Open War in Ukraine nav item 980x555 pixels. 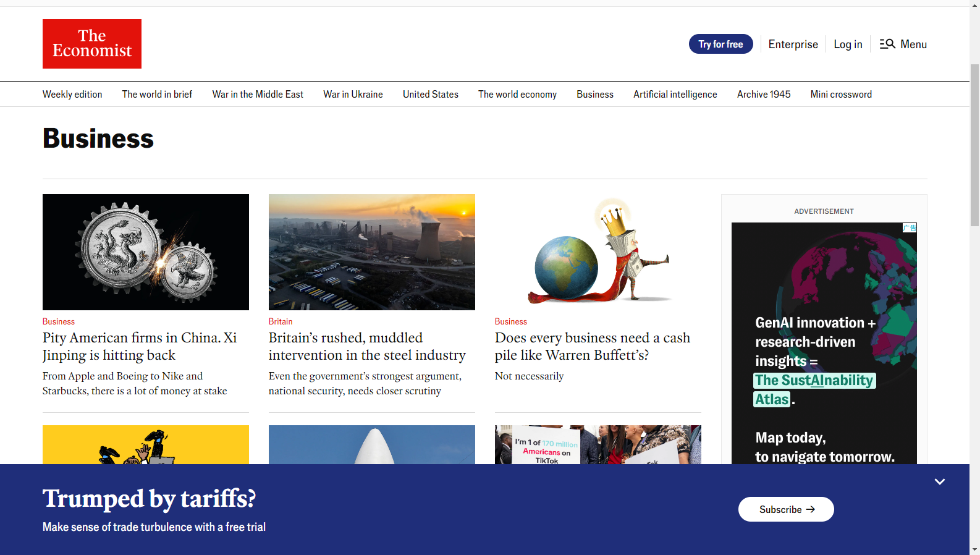pos(353,95)
